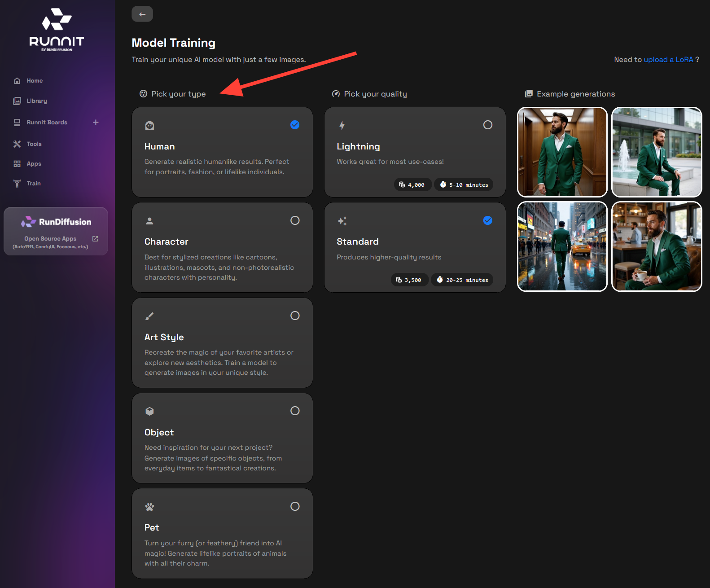This screenshot has height=588, width=710.
Task: Click the Tools wrench icon
Action: (17, 144)
